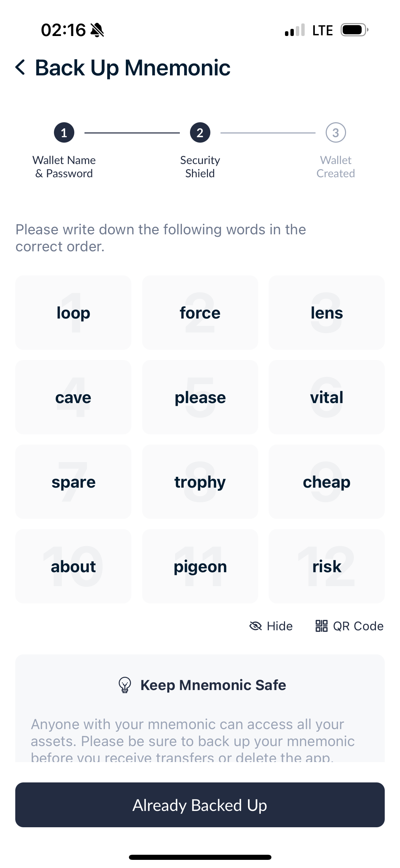Tap word tile 5 'please'
Image resolution: width=400 pixels, height=868 pixels.
point(200,397)
